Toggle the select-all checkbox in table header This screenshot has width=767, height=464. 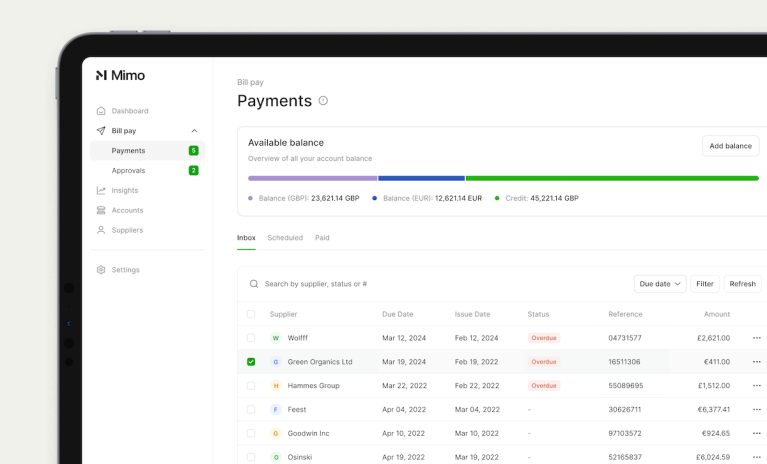(x=251, y=314)
